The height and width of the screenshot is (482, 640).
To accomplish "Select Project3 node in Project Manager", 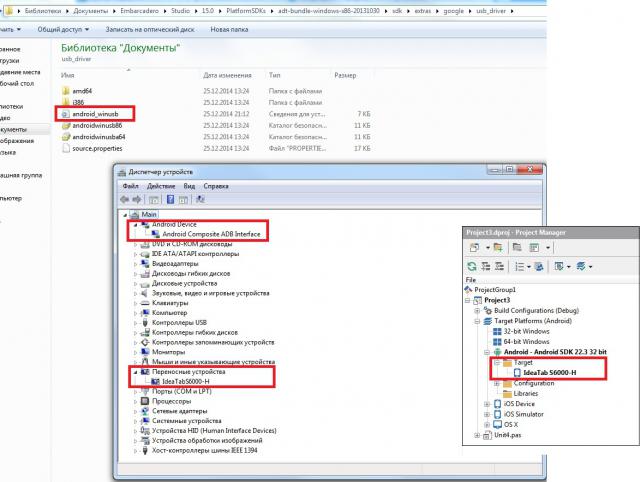I will [497, 300].
